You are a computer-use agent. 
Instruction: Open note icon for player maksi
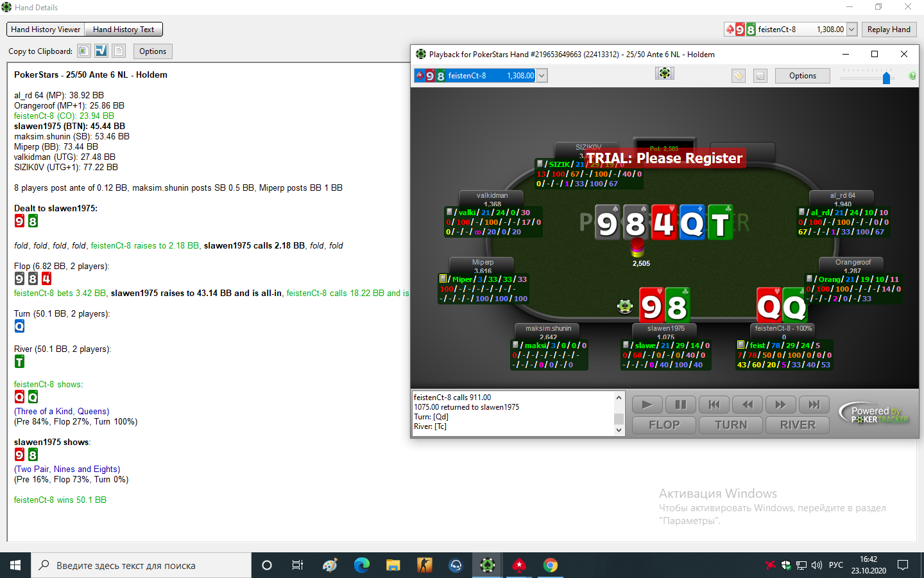tap(515, 344)
